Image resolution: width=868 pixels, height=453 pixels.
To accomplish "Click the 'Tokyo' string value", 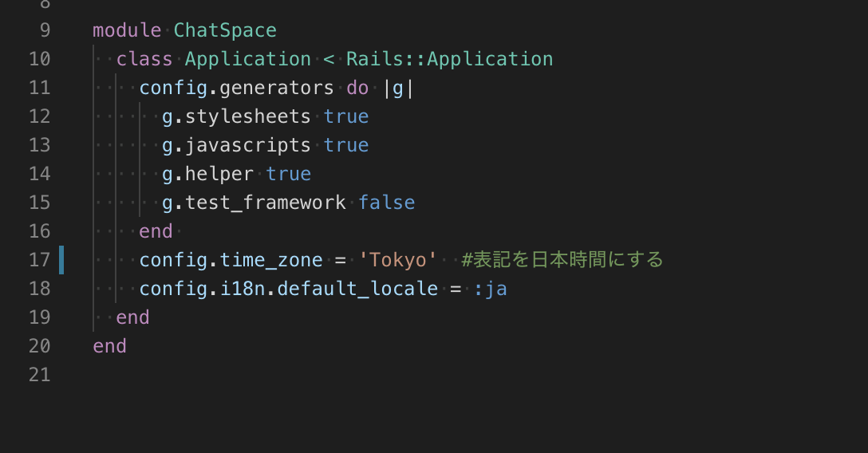I will 397,260.
